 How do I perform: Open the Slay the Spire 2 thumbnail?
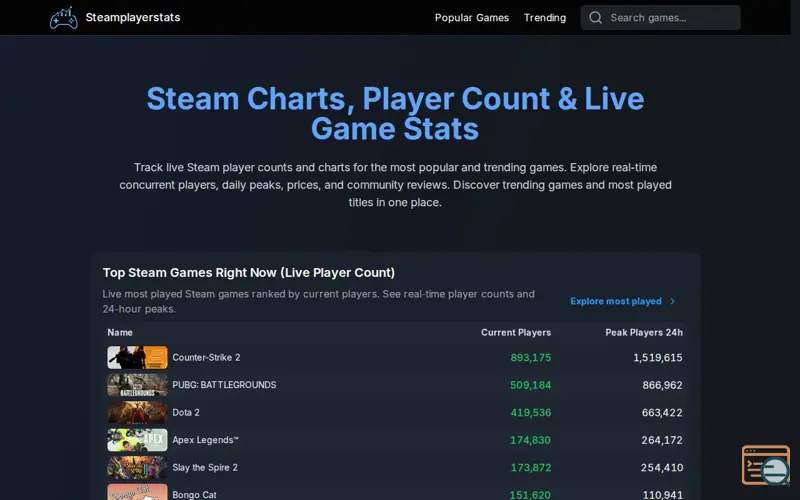coord(137,468)
